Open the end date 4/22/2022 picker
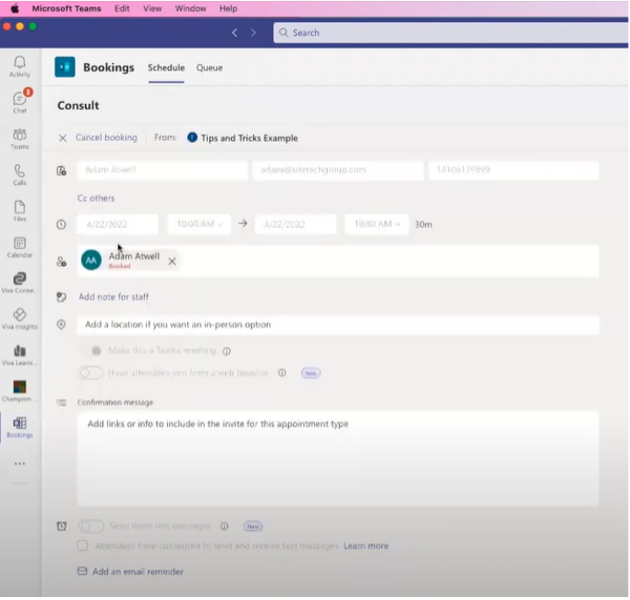 point(295,224)
